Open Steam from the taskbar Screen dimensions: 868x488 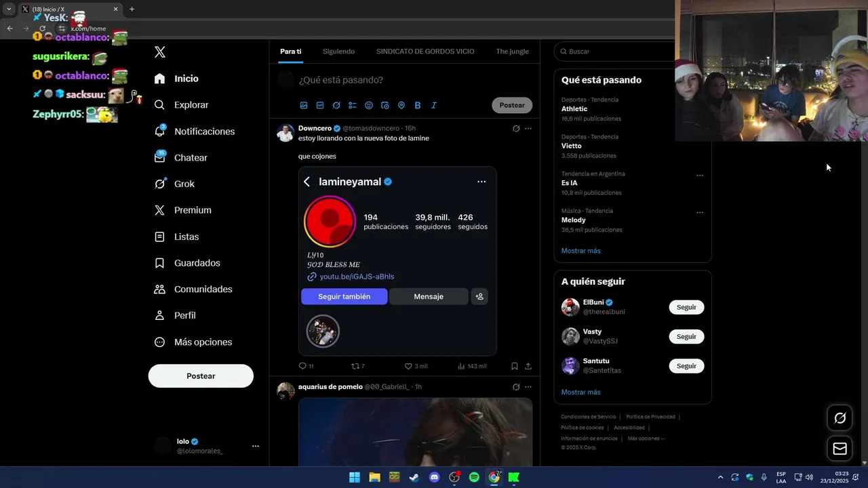(414, 477)
